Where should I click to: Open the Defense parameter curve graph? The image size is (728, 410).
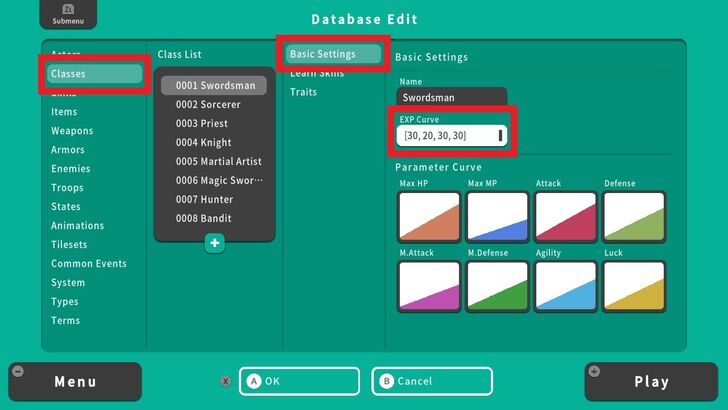click(x=635, y=215)
